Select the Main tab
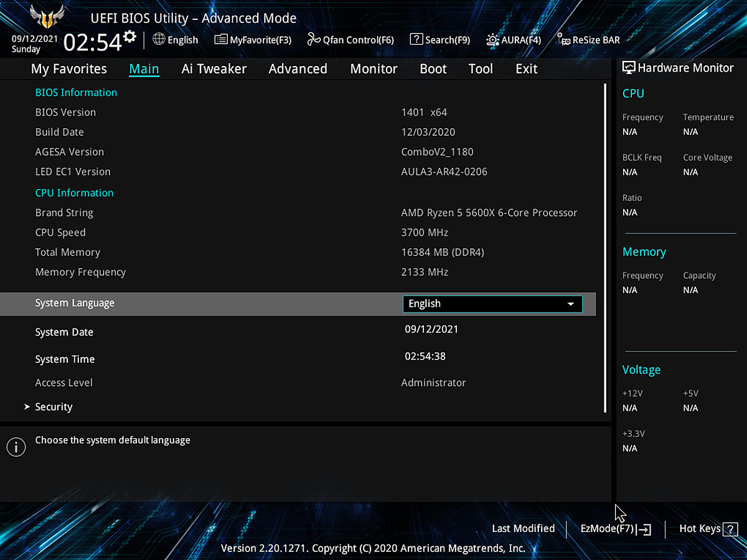Image resolution: width=747 pixels, height=560 pixels. (144, 69)
